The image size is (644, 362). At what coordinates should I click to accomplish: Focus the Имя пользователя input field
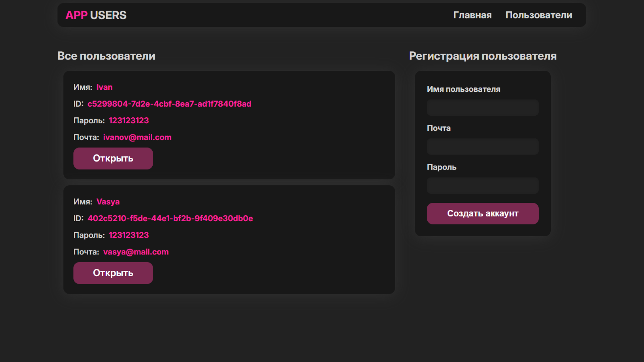[483, 108]
